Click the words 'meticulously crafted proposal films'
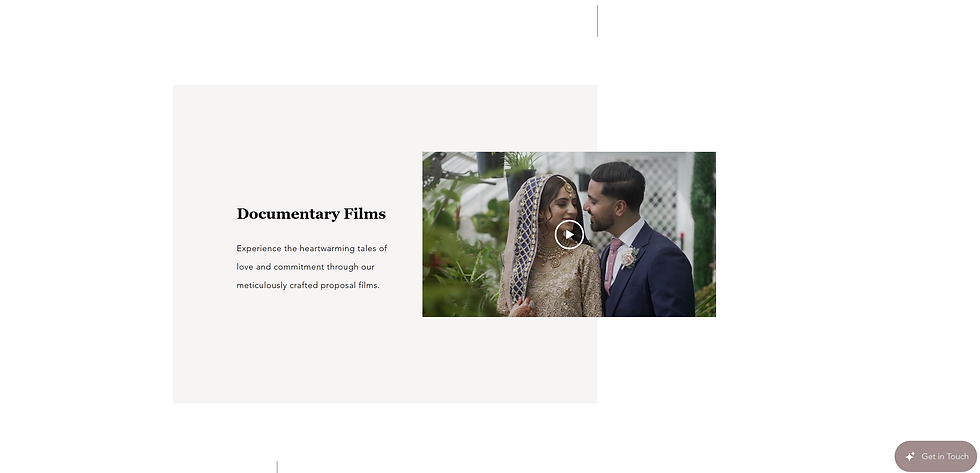 pyautogui.click(x=308, y=286)
